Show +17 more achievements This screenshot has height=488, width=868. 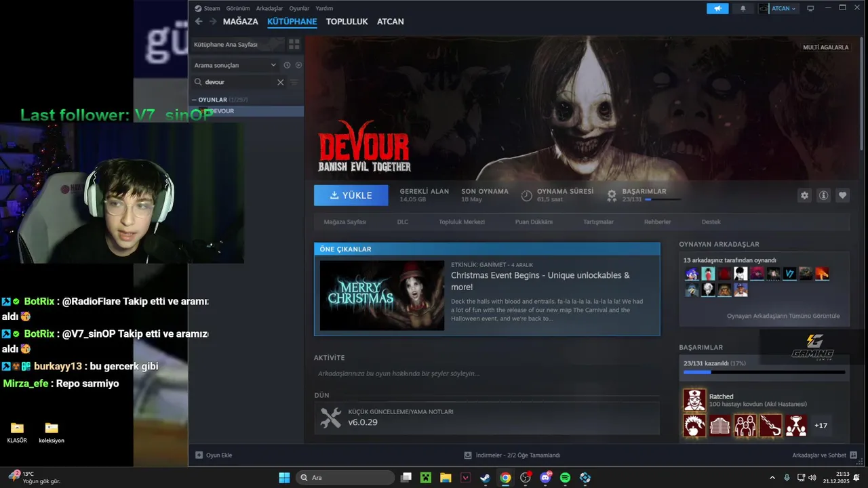tap(821, 426)
